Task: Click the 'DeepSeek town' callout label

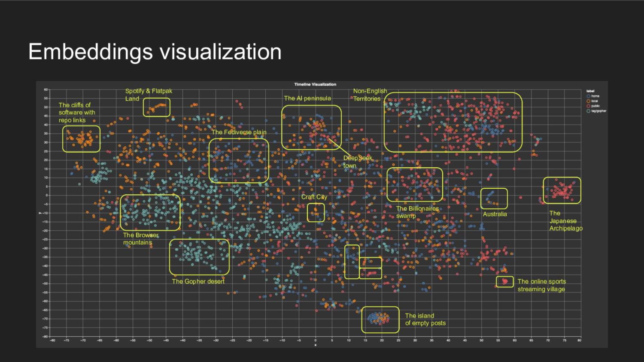Action: (x=357, y=162)
